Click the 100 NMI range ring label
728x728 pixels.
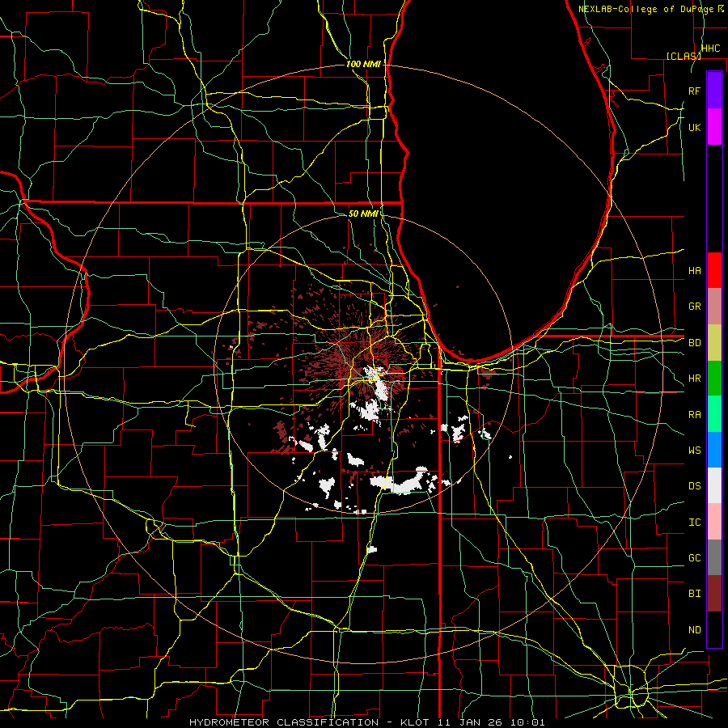click(x=363, y=64)
